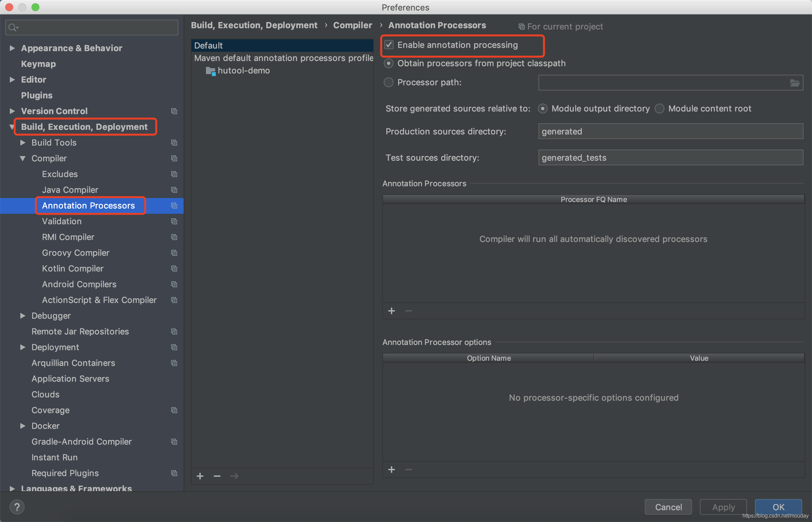Add a processor FQ name with plus icon

391,311
